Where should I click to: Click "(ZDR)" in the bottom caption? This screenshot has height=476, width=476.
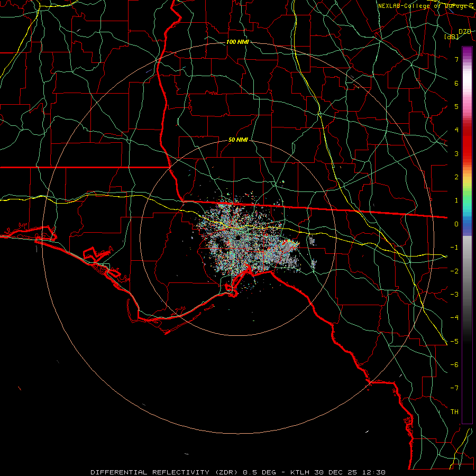point(226,472)
